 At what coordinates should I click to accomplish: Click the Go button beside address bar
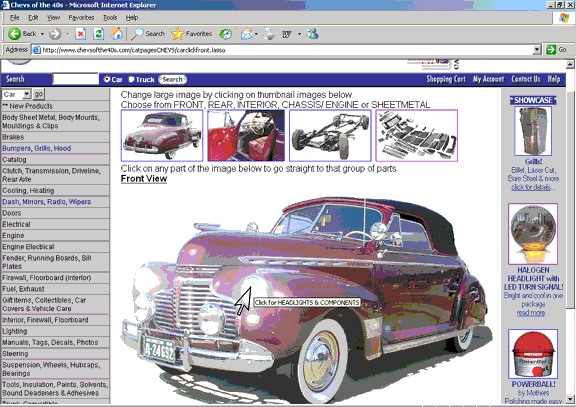[x=556, y=50]
